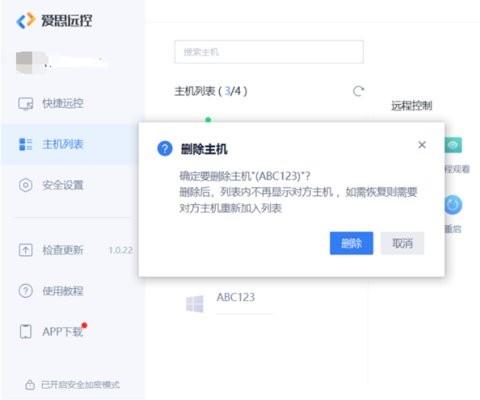Click the question mark icon in dialog
The width and height of the screenshot is (480, 400).
[165, 149]
